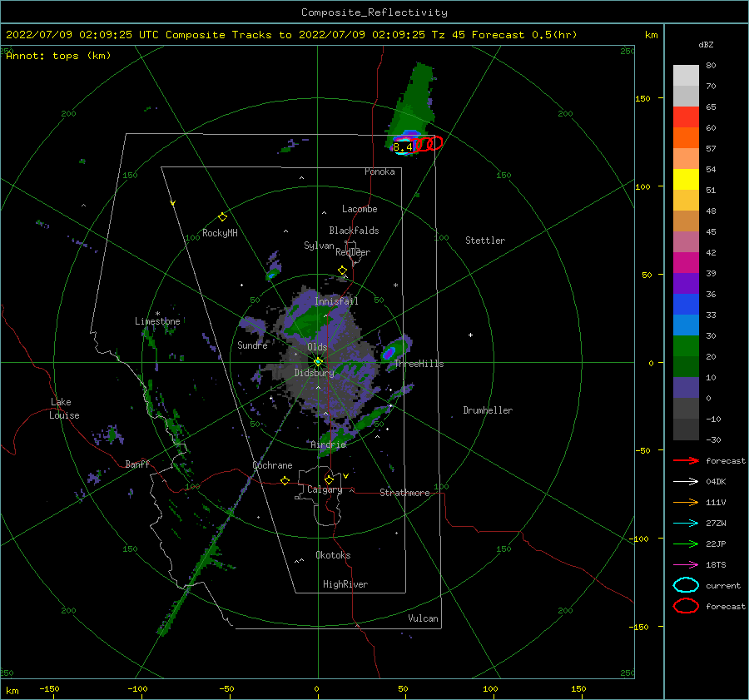Click the HighRiver town label
749x700 pixels.
pos(345,584)
